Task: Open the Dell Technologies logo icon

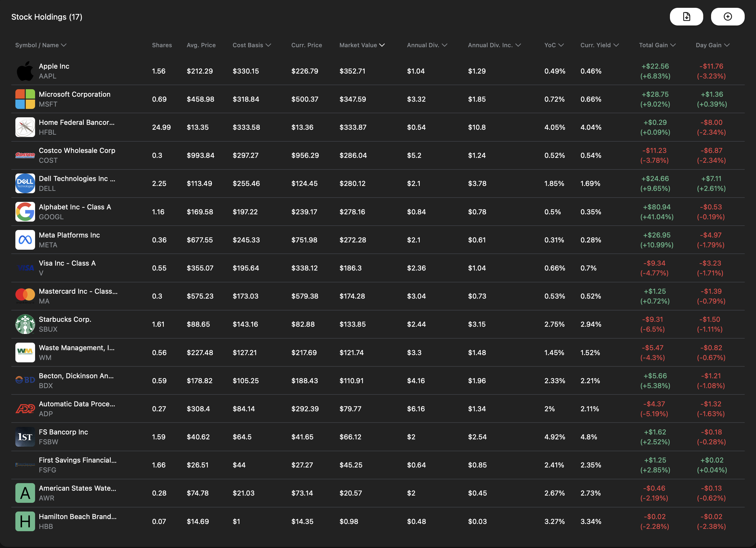Action: 25,183
